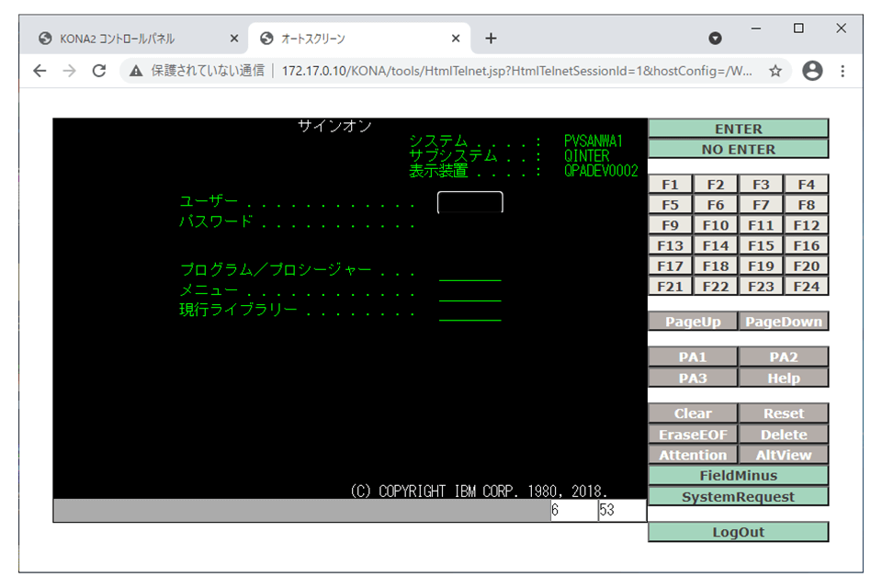Click the F22 key button

pos(716,287)
